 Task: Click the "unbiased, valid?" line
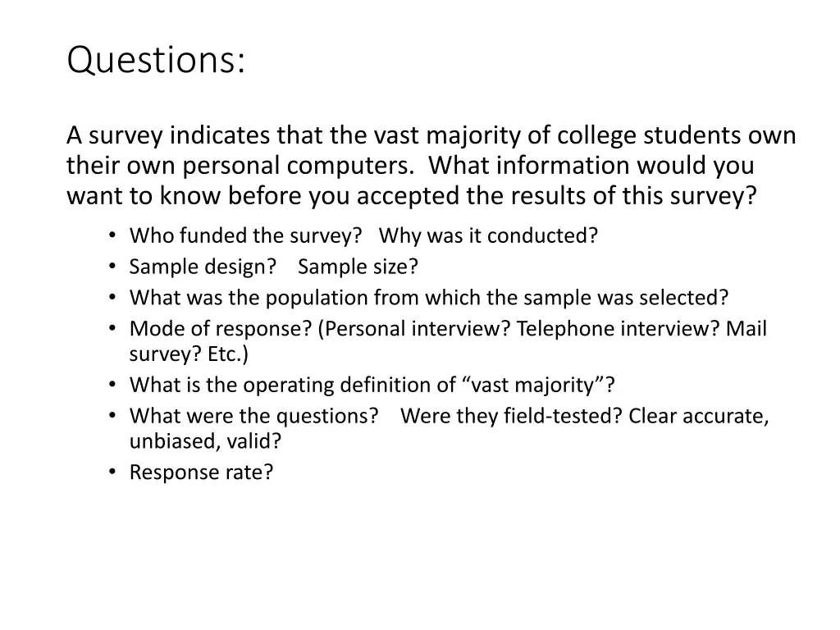[x=205, y=441]
